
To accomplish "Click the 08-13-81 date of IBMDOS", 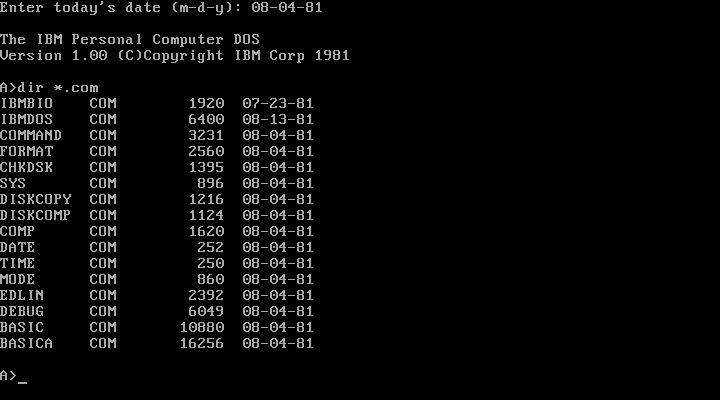I will click(x=278, y=119).
